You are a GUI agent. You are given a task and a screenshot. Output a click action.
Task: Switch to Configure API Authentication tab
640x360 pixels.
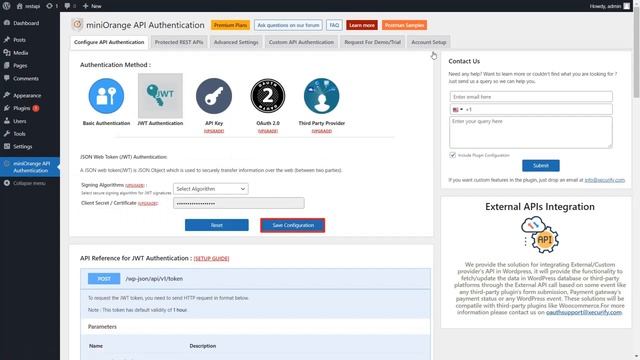pos(109,42)
